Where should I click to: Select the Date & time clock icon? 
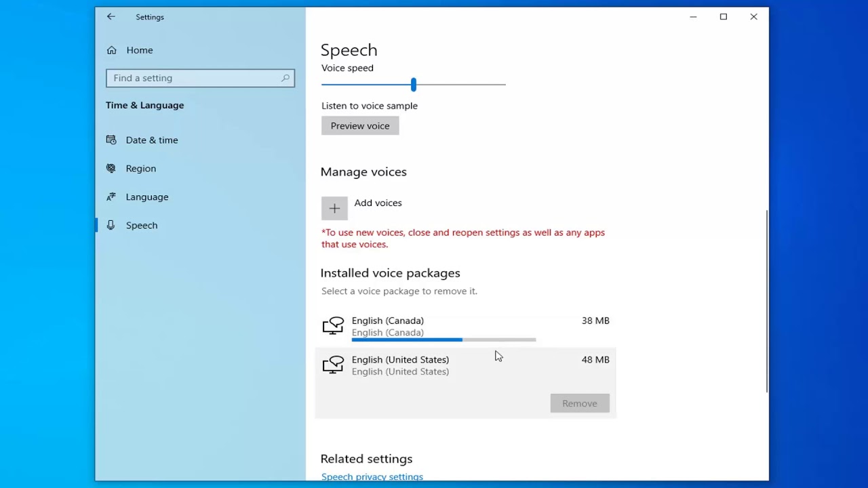tap(111, 140)
